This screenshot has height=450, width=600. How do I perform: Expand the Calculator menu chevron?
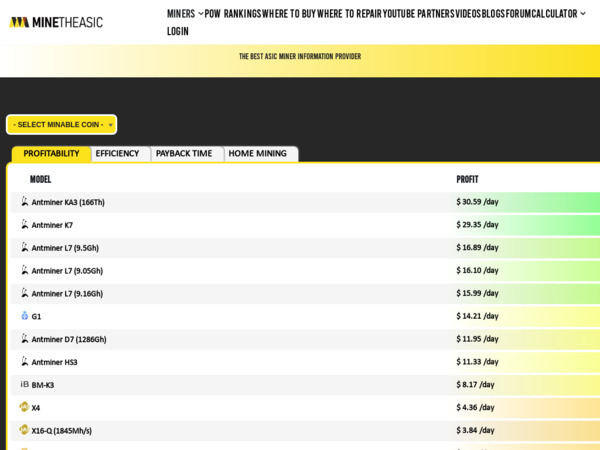tap(583, 14)
